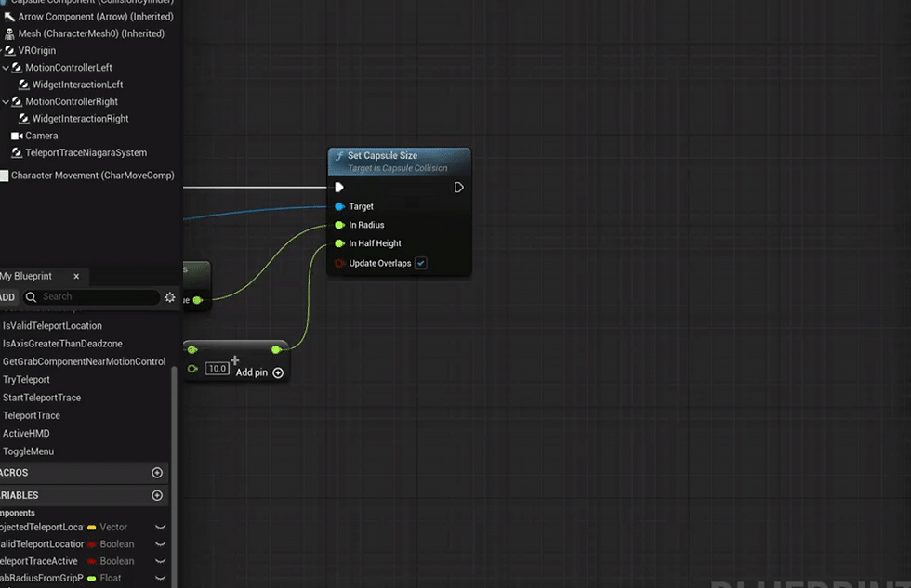The width and height of the screenshot is (911, 588).
Task: Open Float type dropdown for GrabRadiusFromGripPosition
Action: tap(104, 578)
